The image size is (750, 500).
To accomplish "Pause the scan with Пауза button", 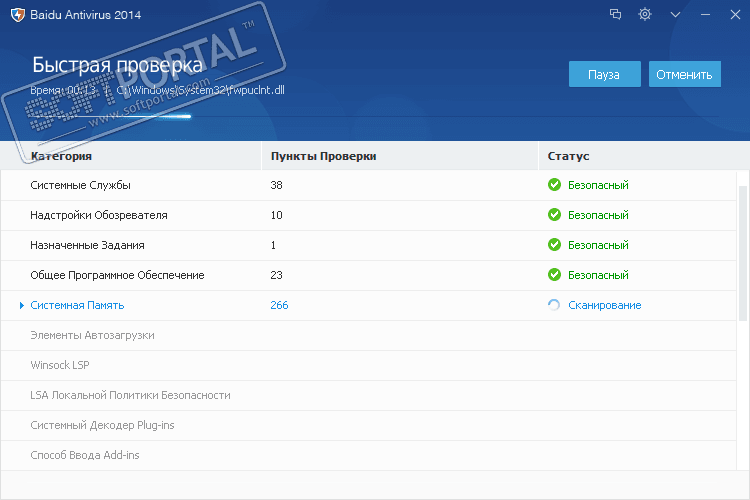I will (x=605, y=74).
